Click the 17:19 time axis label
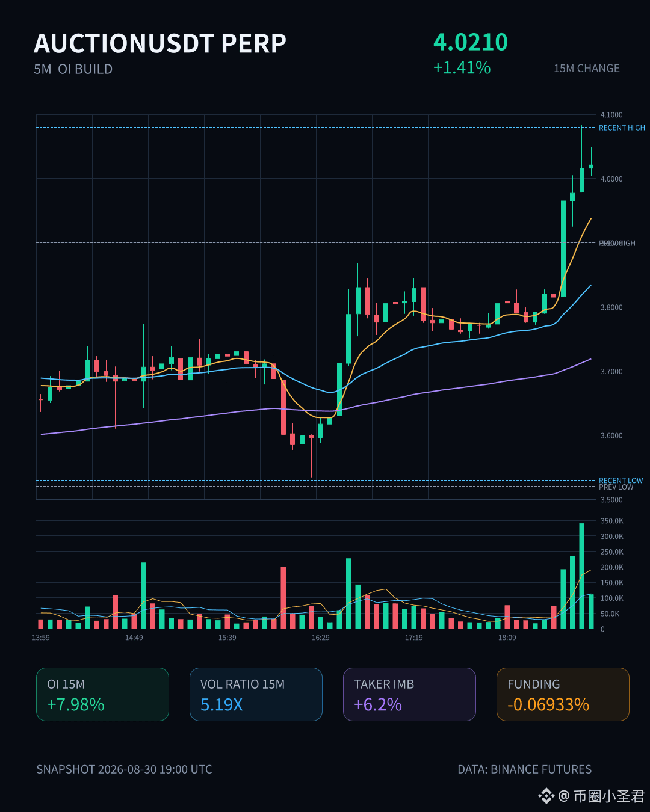This screenshot has width=650, height=812. (414, 638)
